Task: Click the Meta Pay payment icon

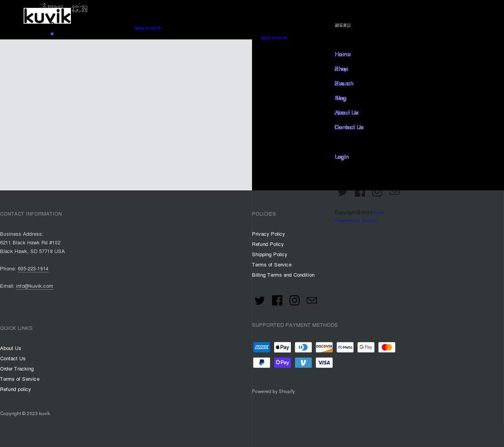Action: tap(345, 347)
